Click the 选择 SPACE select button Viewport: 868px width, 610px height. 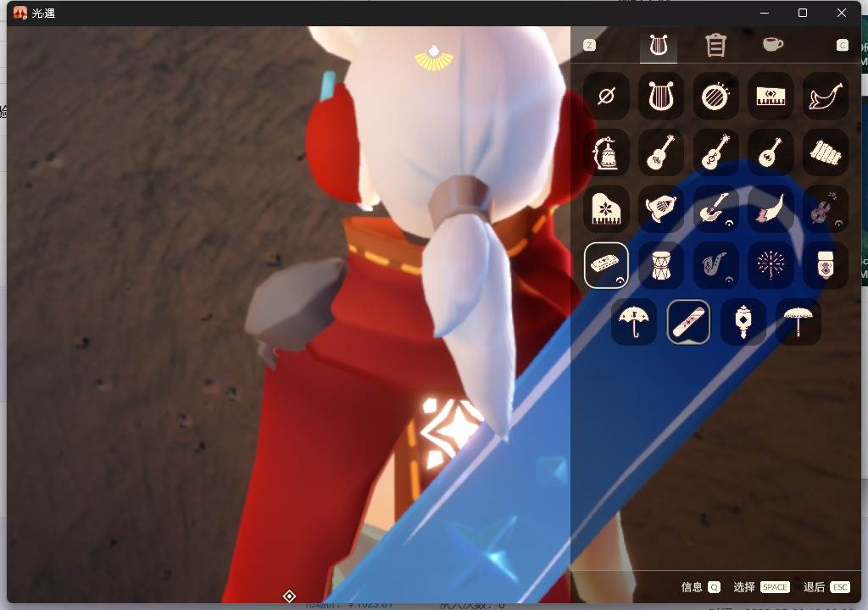[x=761, y=587]
